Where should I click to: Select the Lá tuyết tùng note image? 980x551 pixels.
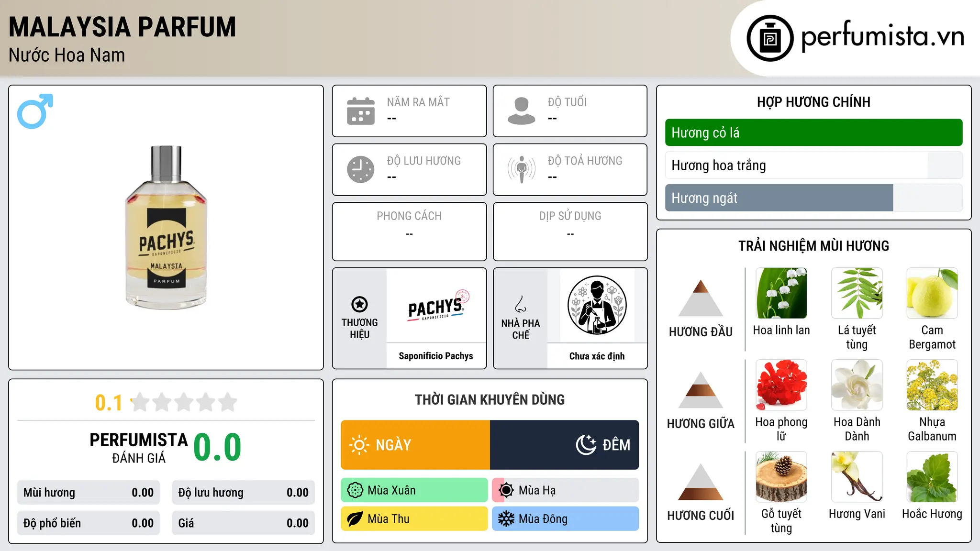point(857,293)
